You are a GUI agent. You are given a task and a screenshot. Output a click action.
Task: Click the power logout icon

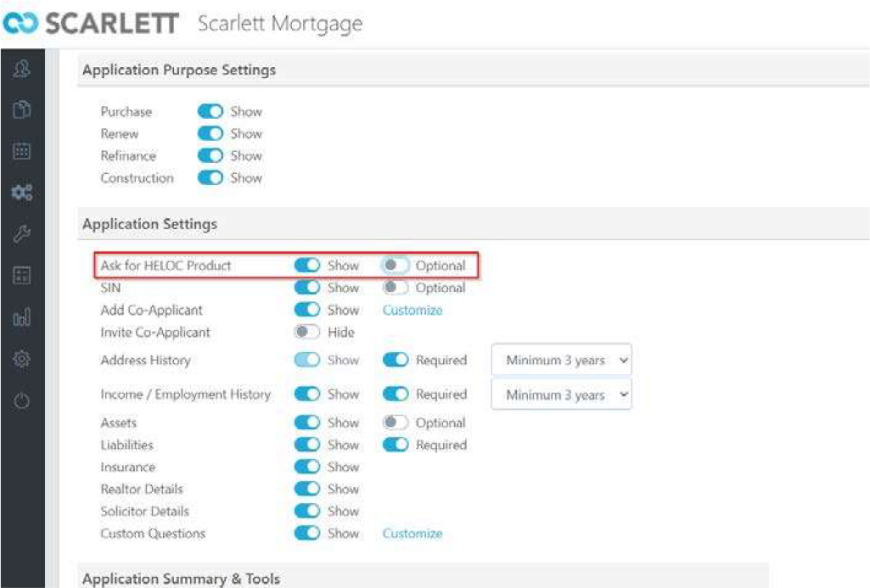[x=22, y=400]
